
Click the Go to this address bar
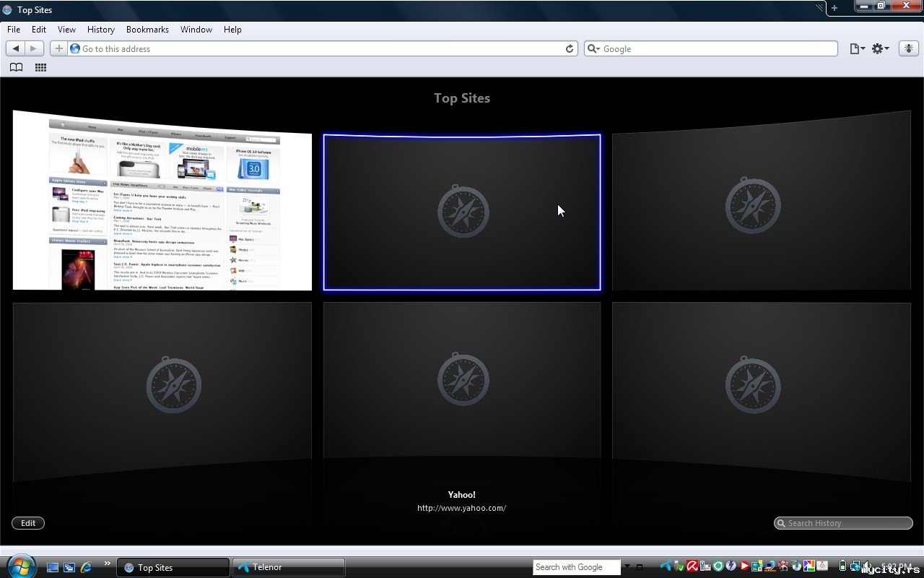318,48
